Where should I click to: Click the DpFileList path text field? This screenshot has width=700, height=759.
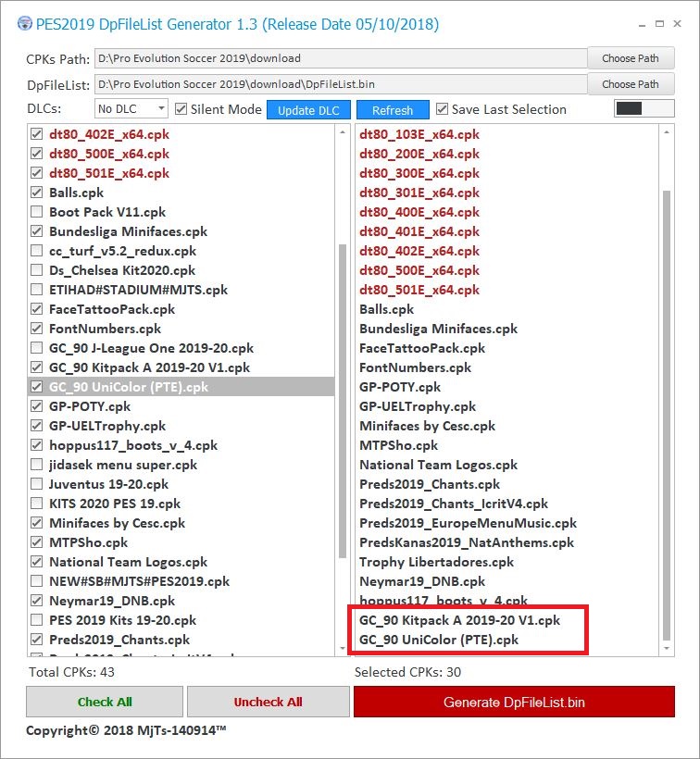click(341, 84)
